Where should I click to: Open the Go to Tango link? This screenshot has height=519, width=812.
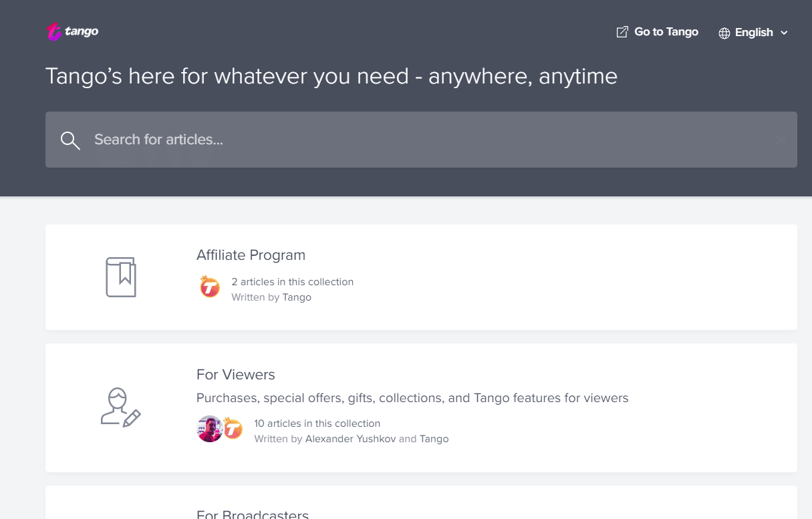(x=666, y=32)
